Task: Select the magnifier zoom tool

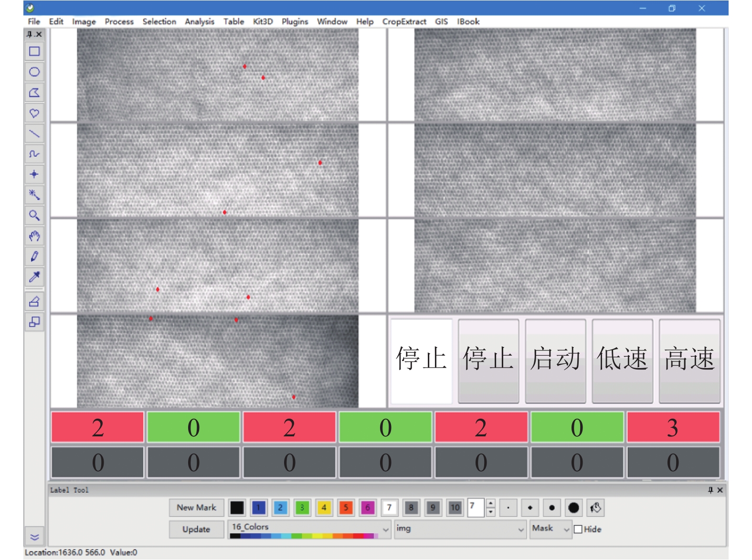Action: point(34,215)
